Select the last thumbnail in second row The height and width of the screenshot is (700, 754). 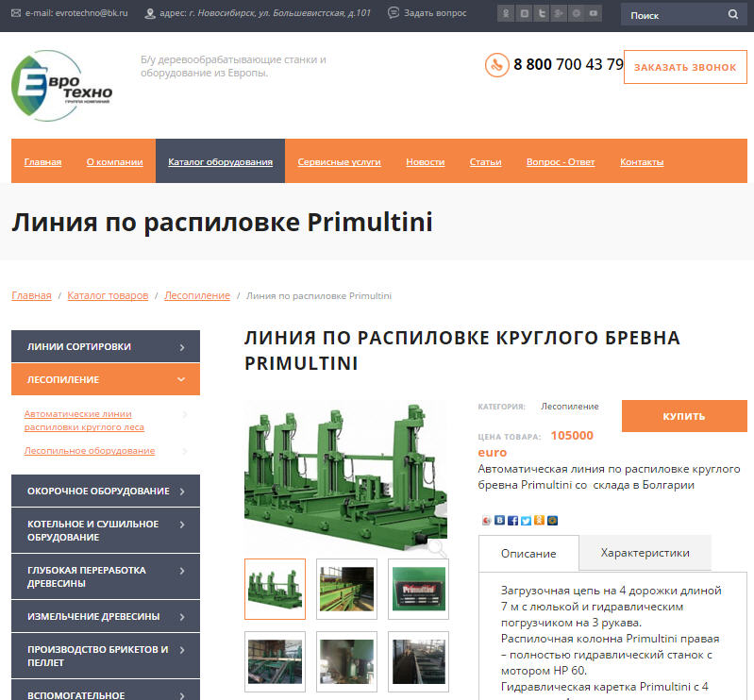click(418, 661)
